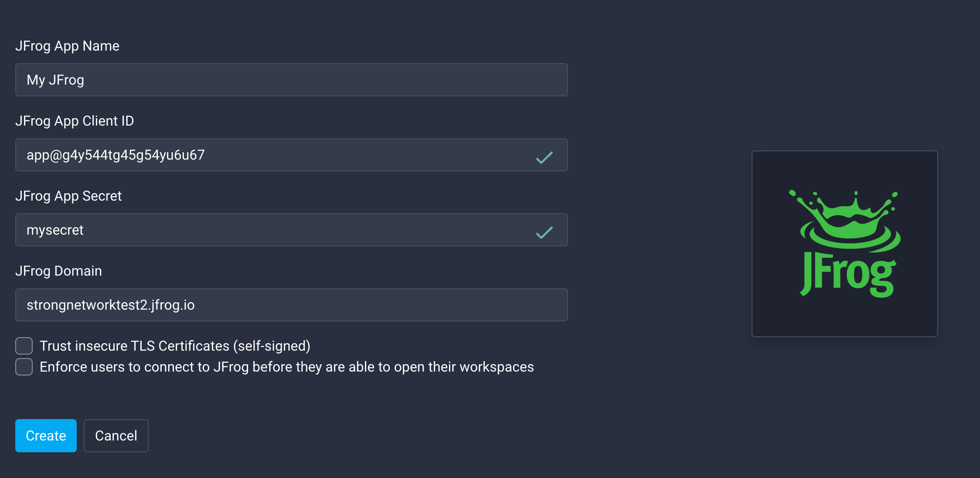980x478 pixels.
Task: Focus the JFrog App Name input field
Action: pyautogui.click(x=291, y=80)
